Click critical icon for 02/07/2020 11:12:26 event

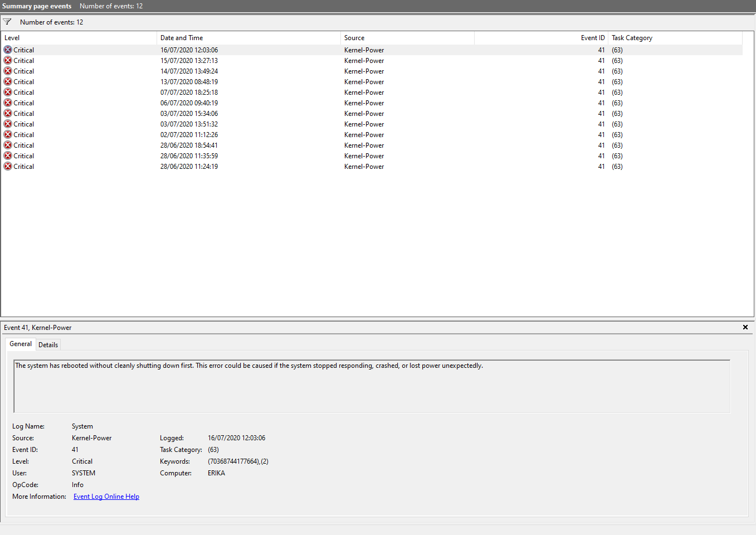click(x=8, y=135)
